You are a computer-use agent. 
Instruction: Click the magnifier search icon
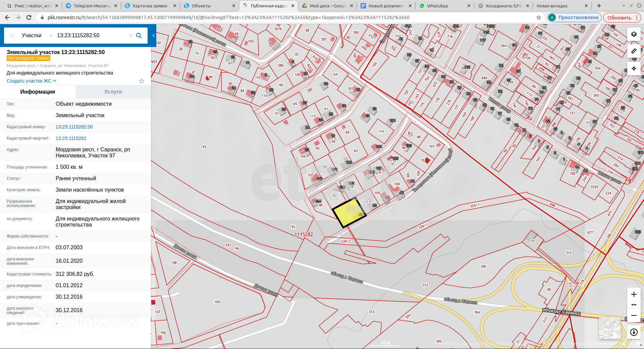click(x=139, y=36)
